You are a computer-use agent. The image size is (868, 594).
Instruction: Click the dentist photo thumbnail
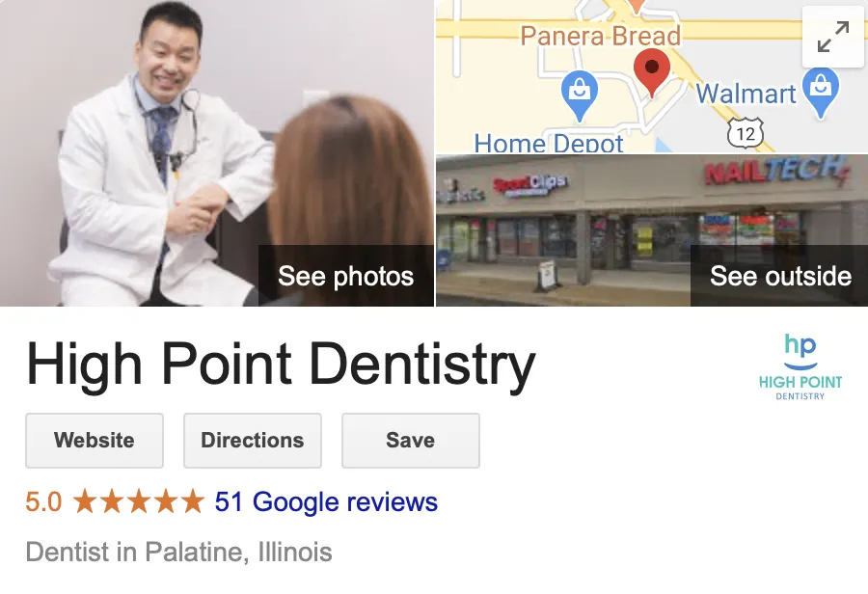(x=216, y=152)
